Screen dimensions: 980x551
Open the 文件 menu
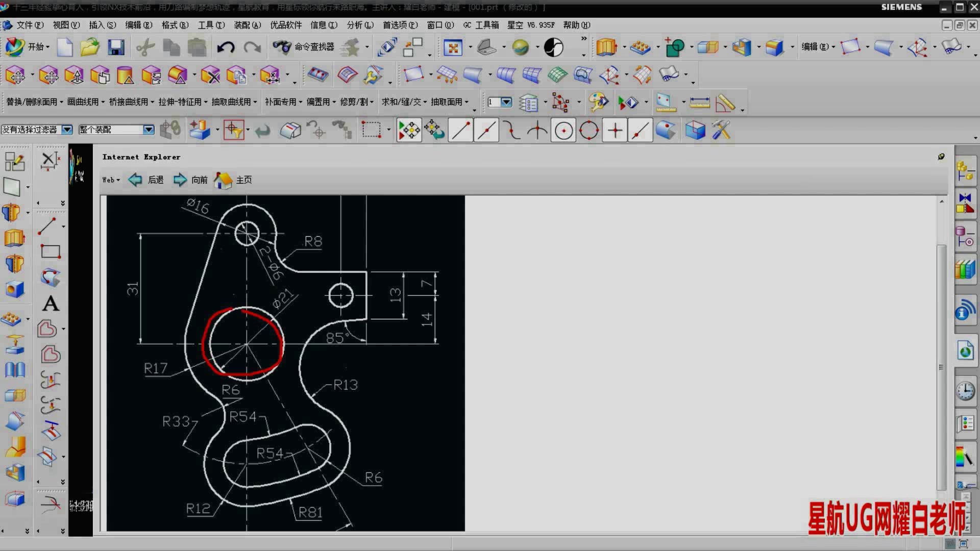pyautogui.click(x=29, y=25)
